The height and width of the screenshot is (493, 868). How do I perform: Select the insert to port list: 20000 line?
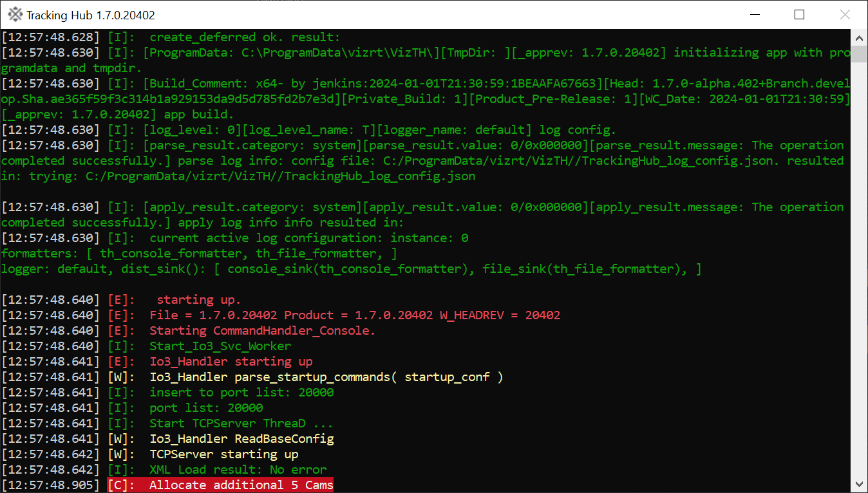tap(241, 393)
